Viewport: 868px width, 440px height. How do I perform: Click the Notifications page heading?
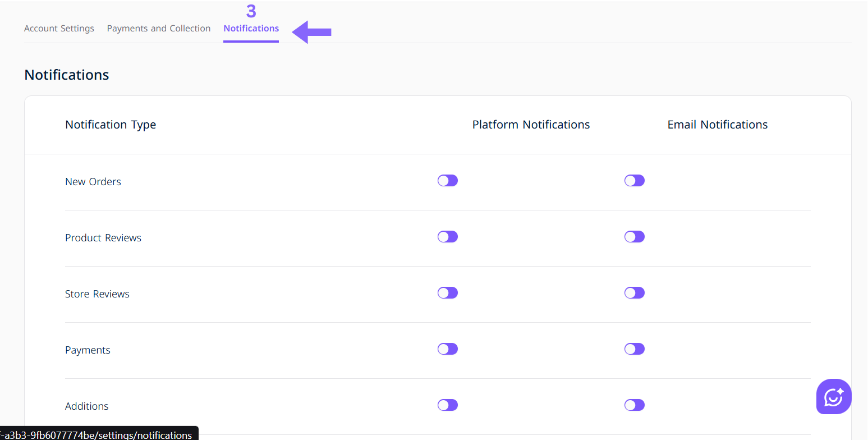(67, 75)
